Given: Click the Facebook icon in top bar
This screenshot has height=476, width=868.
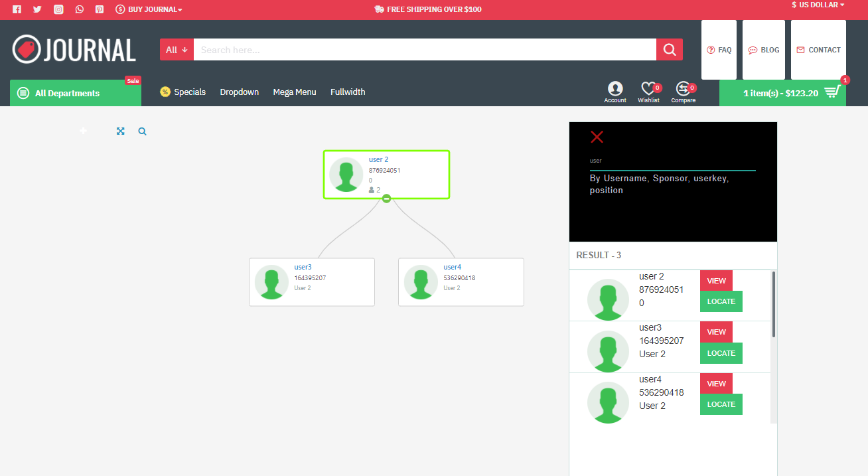Looking at the screenshot, I should coord(17,9).
